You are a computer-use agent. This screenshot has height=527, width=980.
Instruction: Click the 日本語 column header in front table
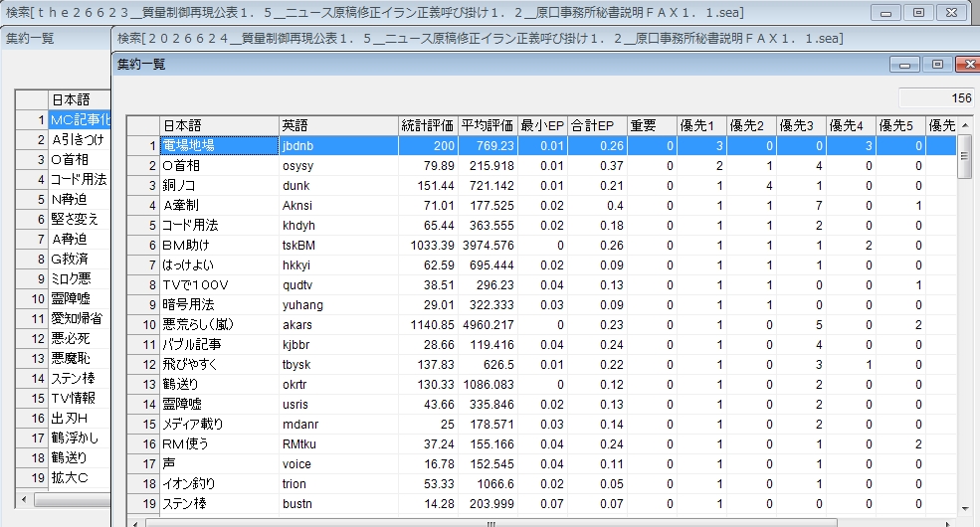[219, 125]
